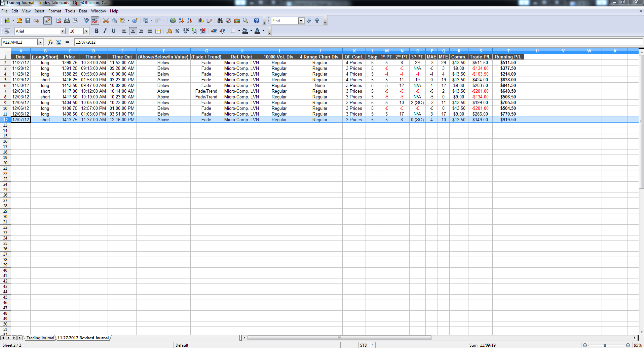Open Page Preview
644x348 pixels.
pyautogui.click(x=75, y=20)
